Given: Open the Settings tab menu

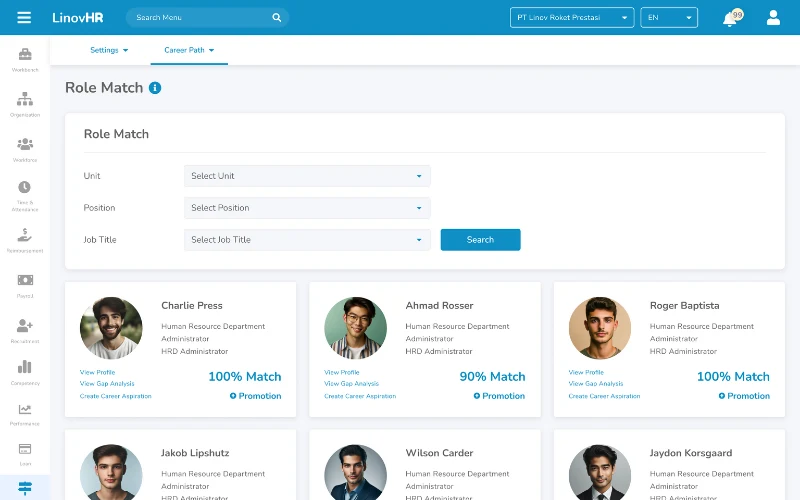Looking at the screenshot, I should click(109, 50).
